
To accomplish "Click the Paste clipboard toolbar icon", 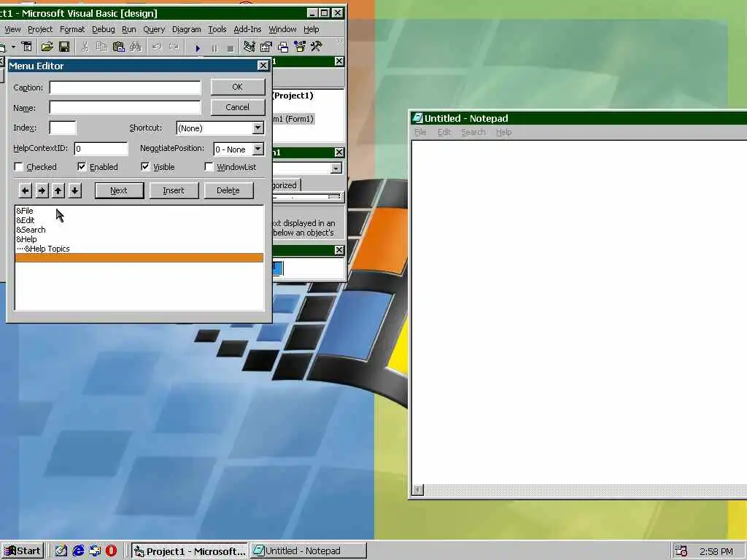I will click(x=119, y=47).
